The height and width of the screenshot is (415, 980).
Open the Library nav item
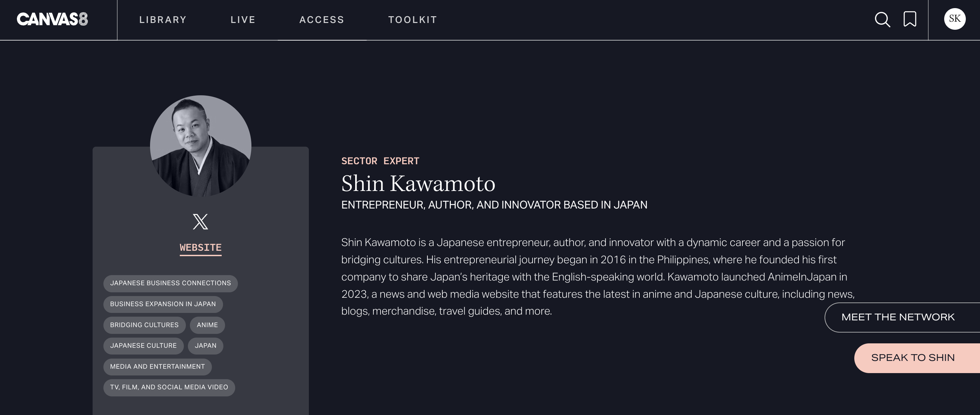click(163, 20)
